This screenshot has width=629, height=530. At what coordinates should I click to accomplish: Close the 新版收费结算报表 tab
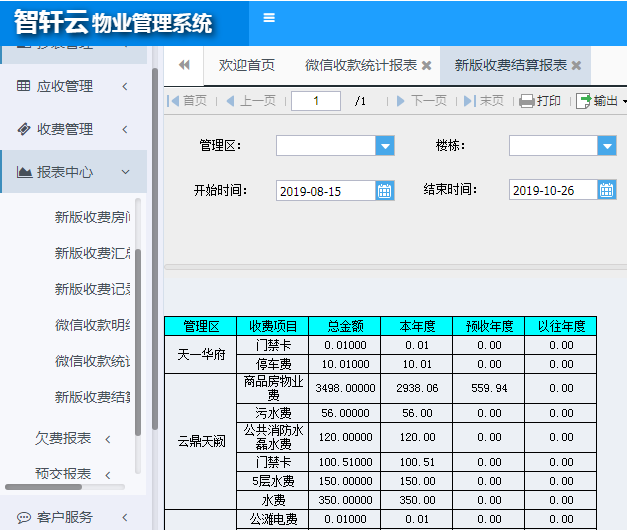click(x=576, y=65)
